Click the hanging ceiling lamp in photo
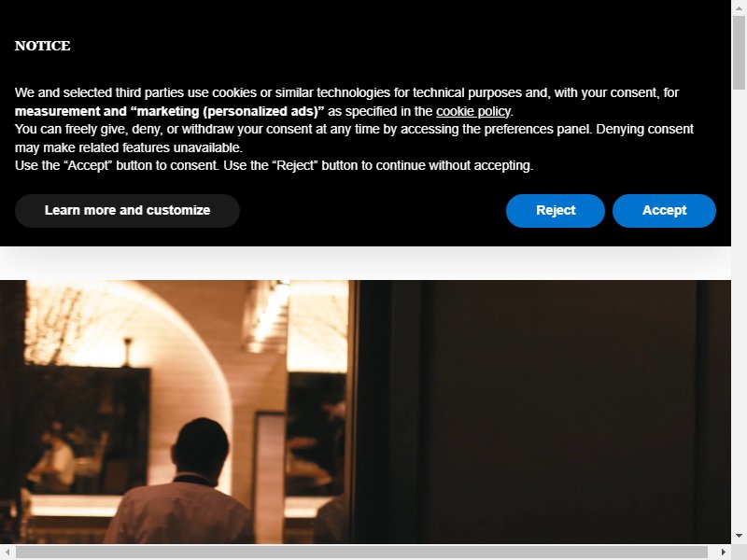The image size is (747, 560). click(x=127, y=352)
